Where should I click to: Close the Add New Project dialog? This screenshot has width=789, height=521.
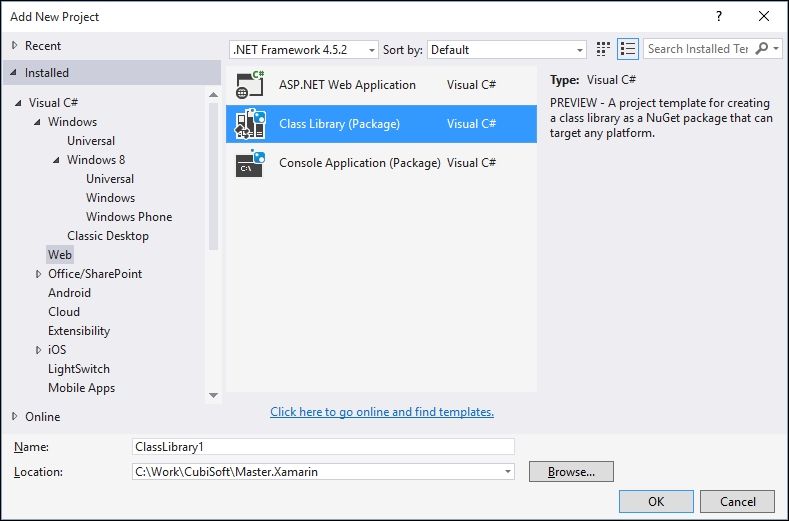tap(764, 16)
